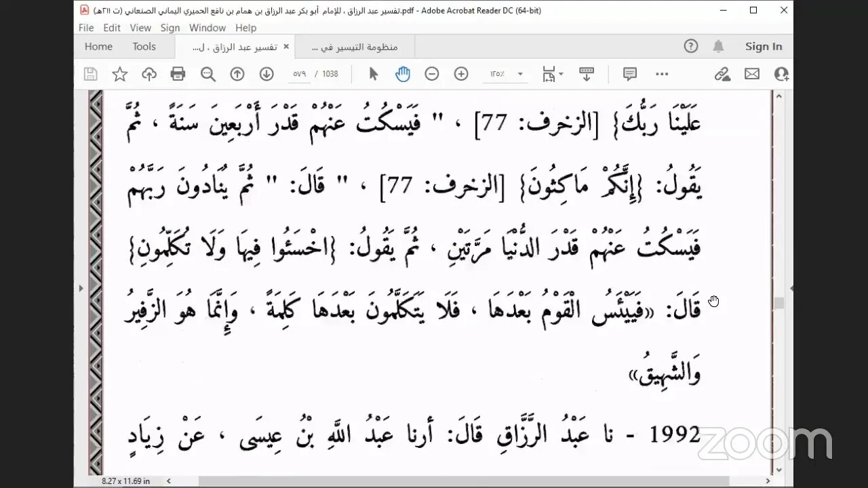
Task: Click scroll down arrow of vertical scrollbar
Action: tap(778, 470)
